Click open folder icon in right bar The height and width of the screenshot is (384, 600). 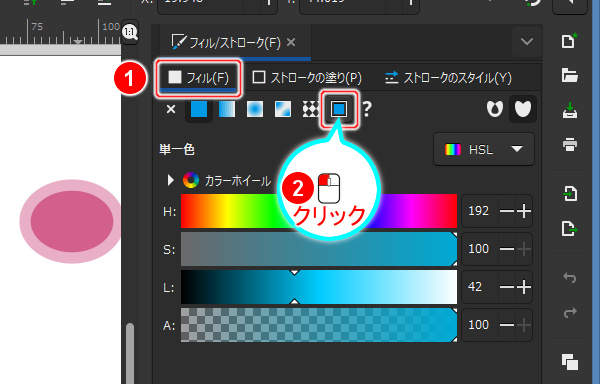569,75
